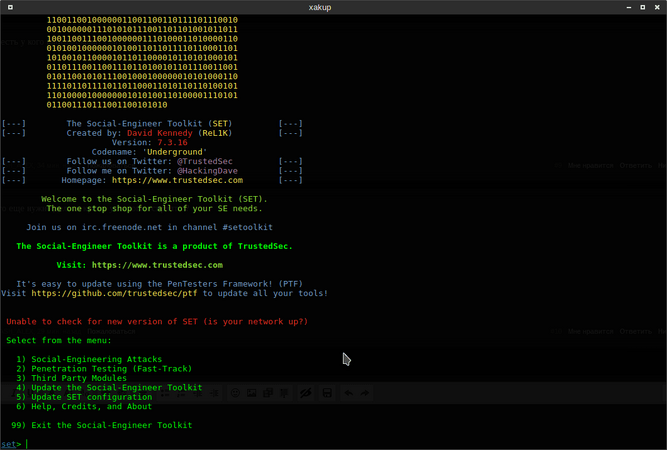The width and height of the screenshot is (667, 450).
Task: Click the @TrustedSec Twitter handle
Action: [x=205, y=162]
